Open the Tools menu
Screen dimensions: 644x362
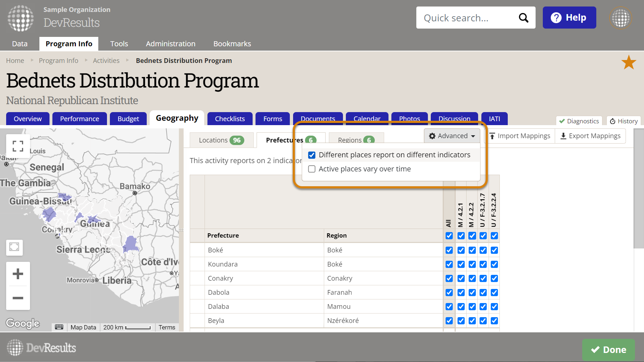point(119,44)
